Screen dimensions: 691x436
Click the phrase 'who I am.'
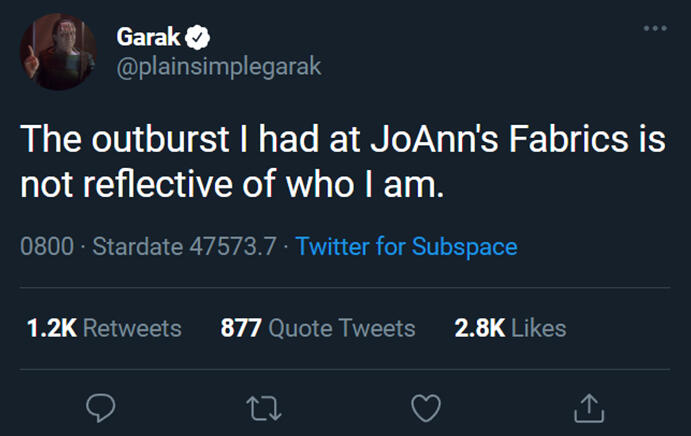374,184
